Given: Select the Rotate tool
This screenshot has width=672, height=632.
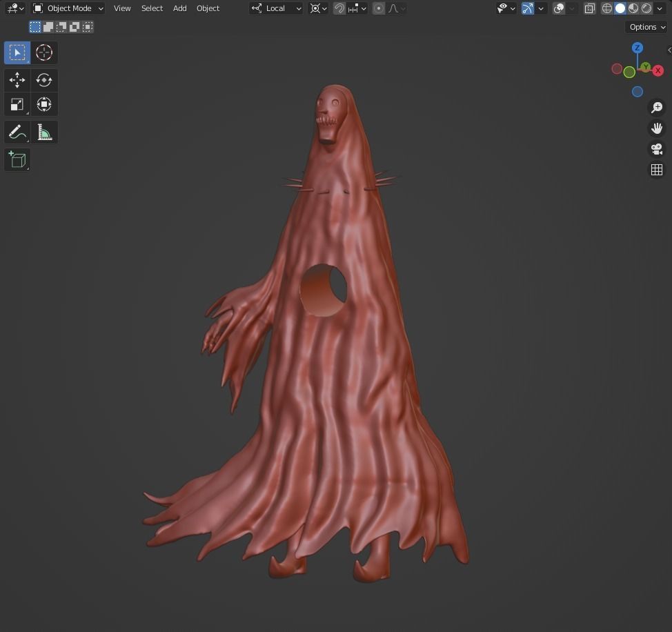Looking at the screenshot, I should point(44,80).
